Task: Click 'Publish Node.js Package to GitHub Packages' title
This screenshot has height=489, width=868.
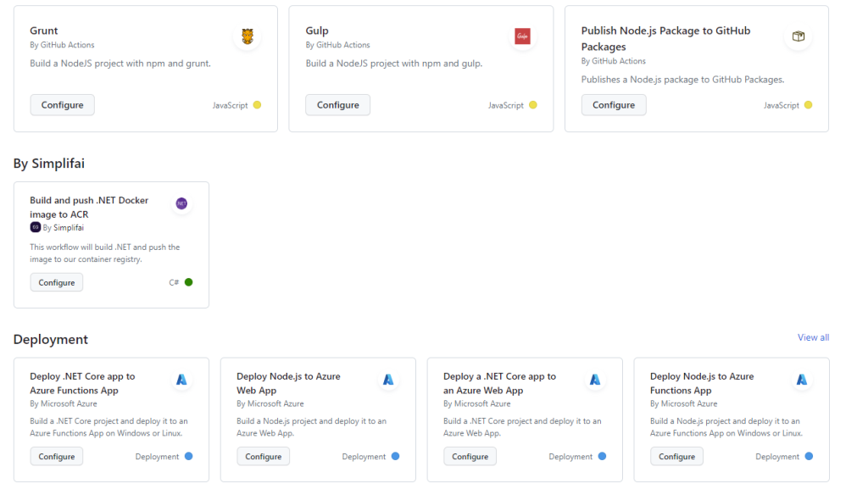Action: (665, 39)
